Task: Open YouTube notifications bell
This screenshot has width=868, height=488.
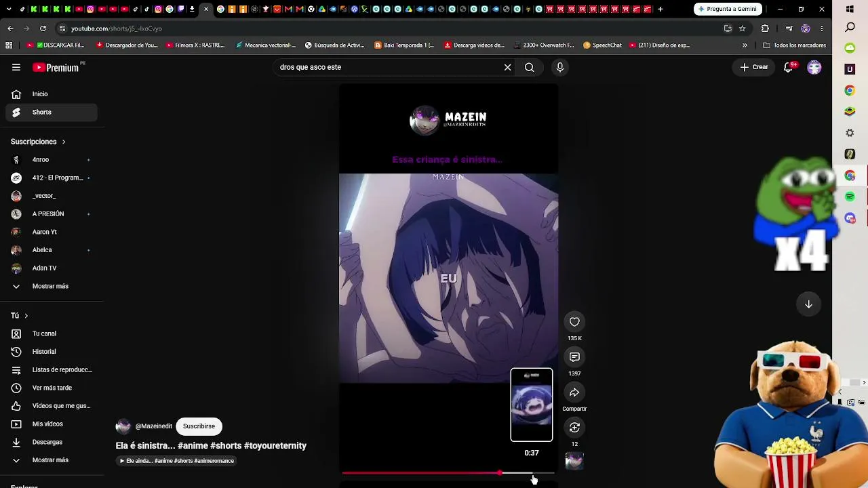Action: pos(788,67)
